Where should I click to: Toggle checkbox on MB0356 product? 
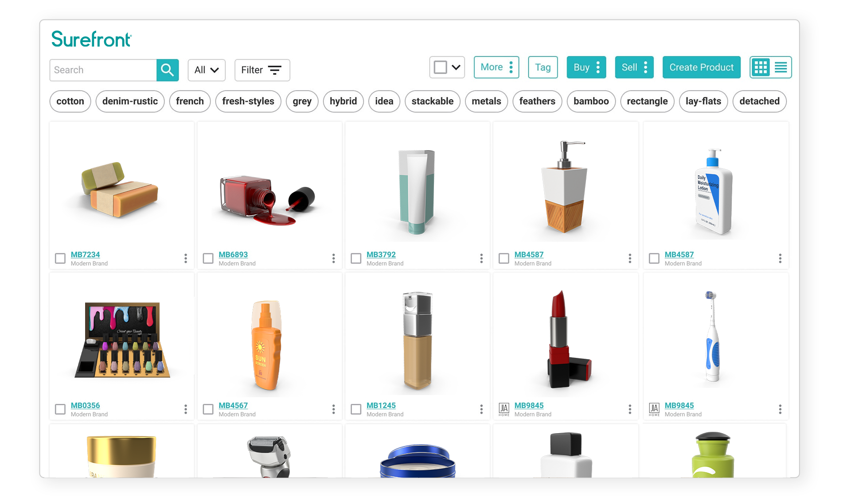tap(60, 409)
